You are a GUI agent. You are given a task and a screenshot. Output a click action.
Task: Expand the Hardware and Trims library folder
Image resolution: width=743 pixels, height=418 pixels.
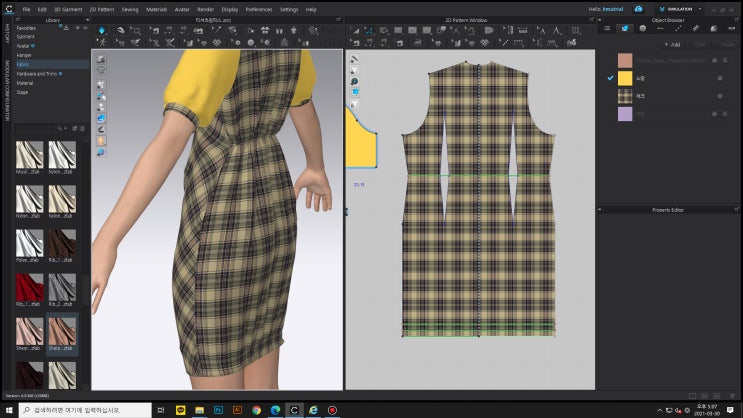[x=37, y=74]
